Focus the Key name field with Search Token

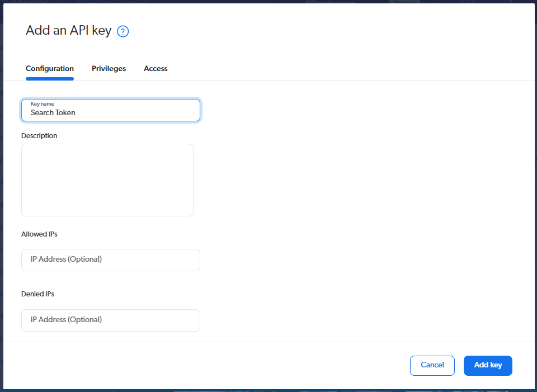[x=111, y=110]
